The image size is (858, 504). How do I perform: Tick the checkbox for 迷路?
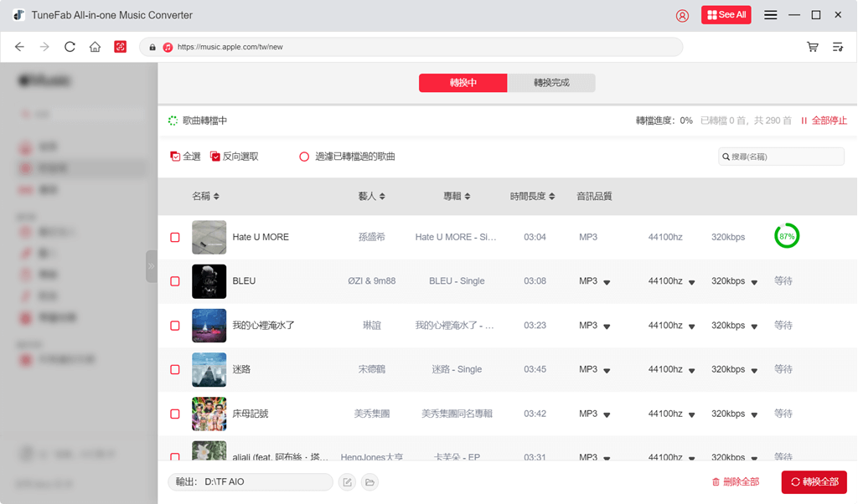pos(175,369)
